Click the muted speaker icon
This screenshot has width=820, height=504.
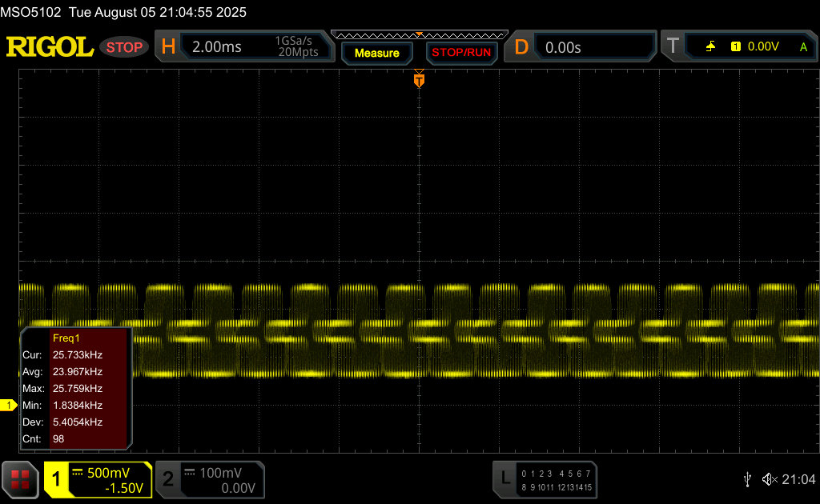click(770, 479)
